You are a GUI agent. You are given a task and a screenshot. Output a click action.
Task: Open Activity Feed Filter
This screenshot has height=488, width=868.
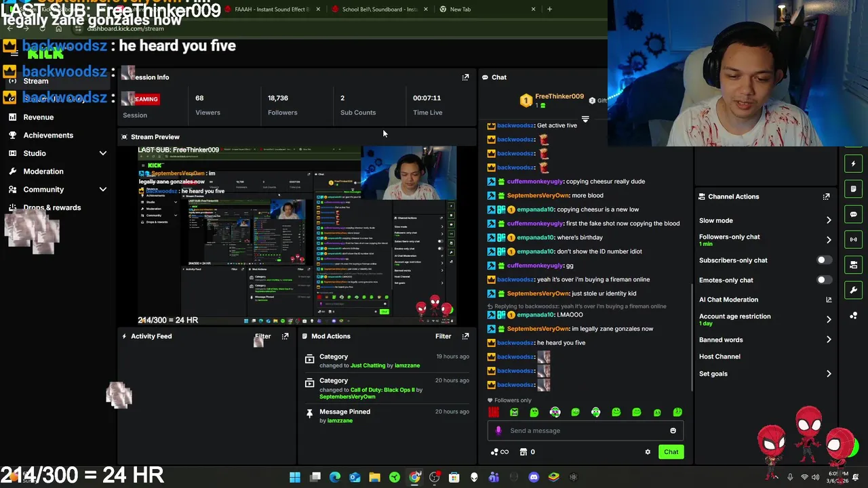click(x=262, y=336)
